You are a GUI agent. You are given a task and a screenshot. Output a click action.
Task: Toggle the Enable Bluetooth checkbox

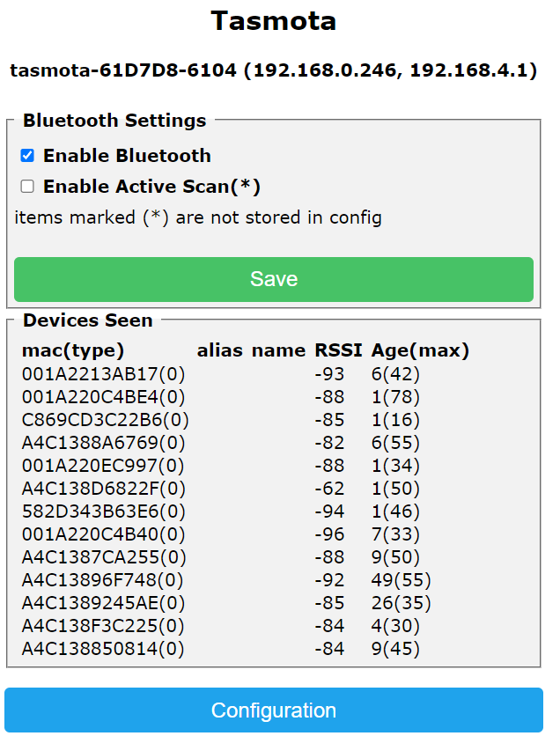pyautogui.click(x=27, y=156)
